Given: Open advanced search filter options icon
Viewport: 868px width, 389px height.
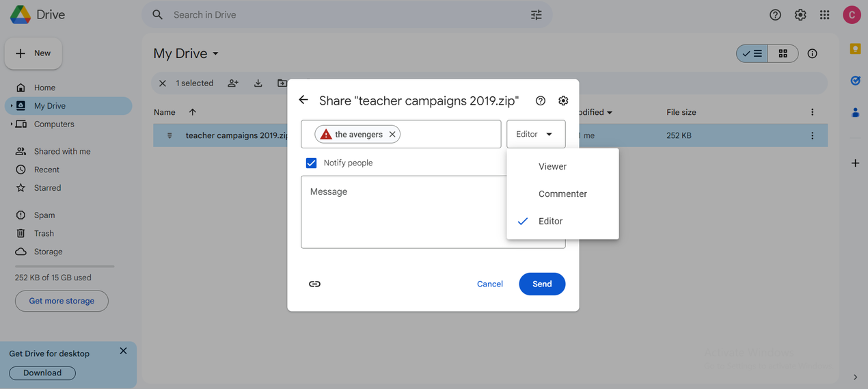Looking at the screenshot, I should coord(537,15).
